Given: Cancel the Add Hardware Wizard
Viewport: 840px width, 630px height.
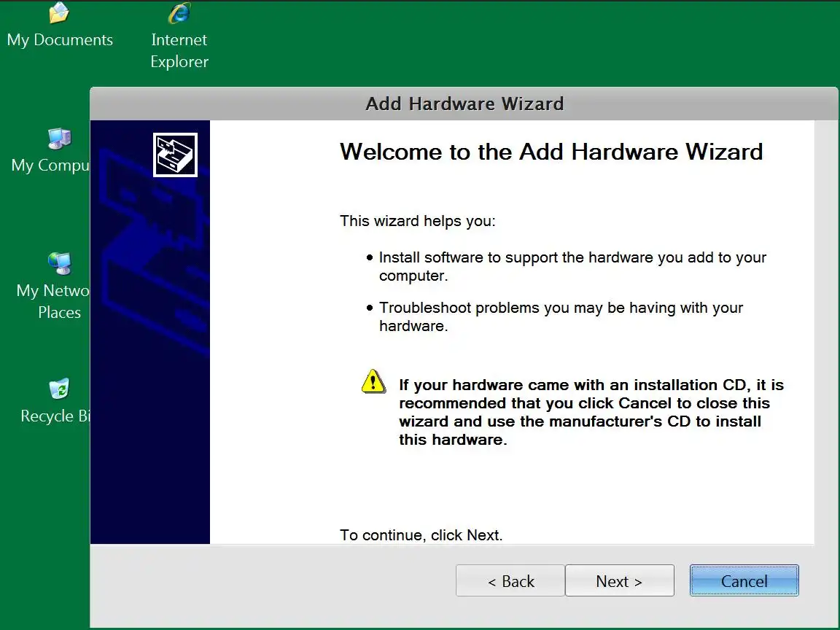Looking at the screenshot, I should click(x=744, y=580).
